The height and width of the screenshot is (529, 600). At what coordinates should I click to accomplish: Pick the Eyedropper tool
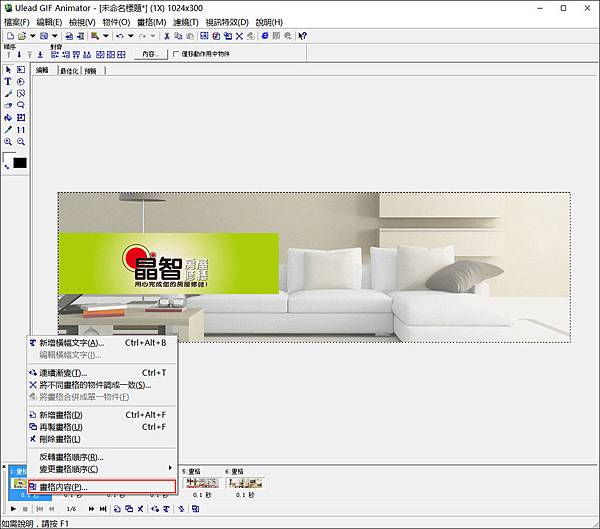[x=8, y=129]
